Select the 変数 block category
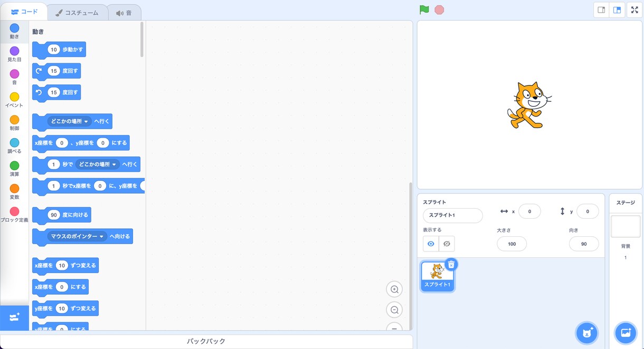 pos(14,192)
